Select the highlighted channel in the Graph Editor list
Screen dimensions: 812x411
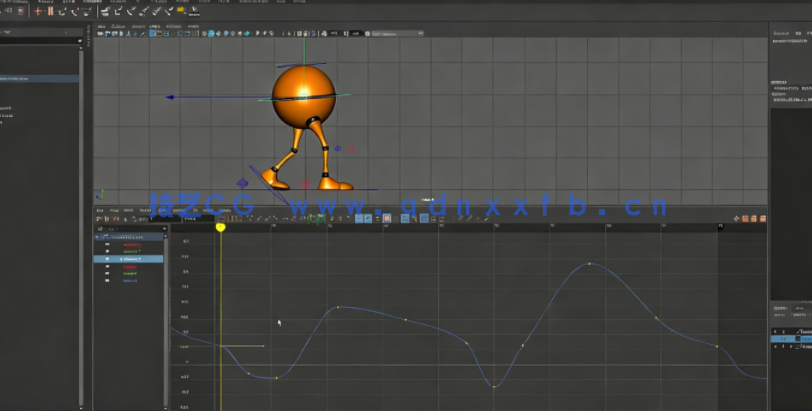coord(130,259)
